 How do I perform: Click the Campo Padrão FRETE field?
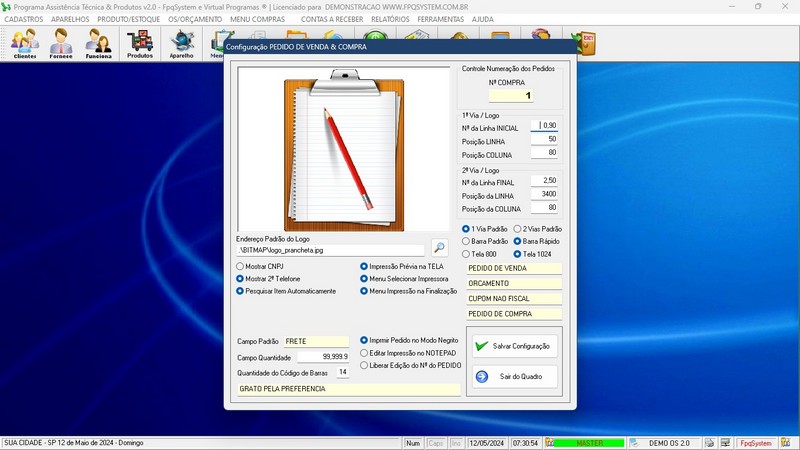tap(316, 341)
